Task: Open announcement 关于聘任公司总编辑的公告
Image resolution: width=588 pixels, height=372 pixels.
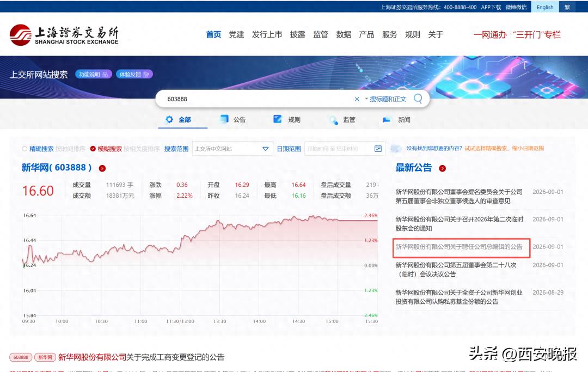Action: pyautogui.click(x=458, y=247)
